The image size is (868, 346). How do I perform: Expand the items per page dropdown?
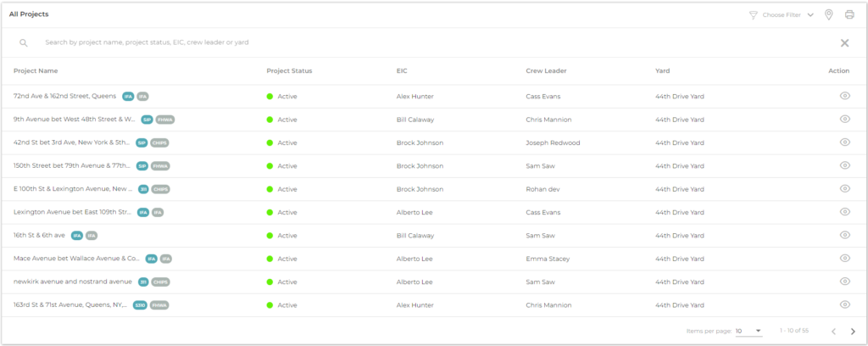[748, 331]
